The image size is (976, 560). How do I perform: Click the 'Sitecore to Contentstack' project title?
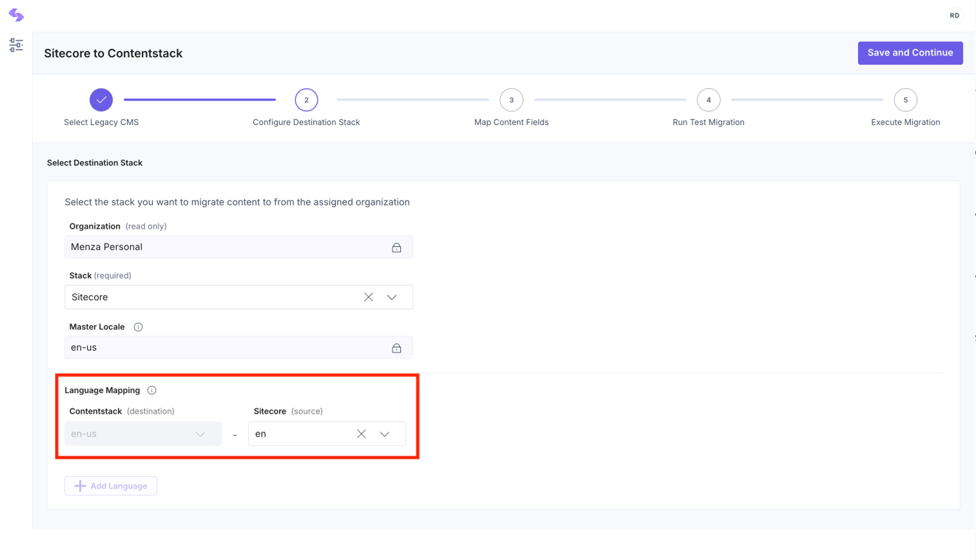pos(113,53)
